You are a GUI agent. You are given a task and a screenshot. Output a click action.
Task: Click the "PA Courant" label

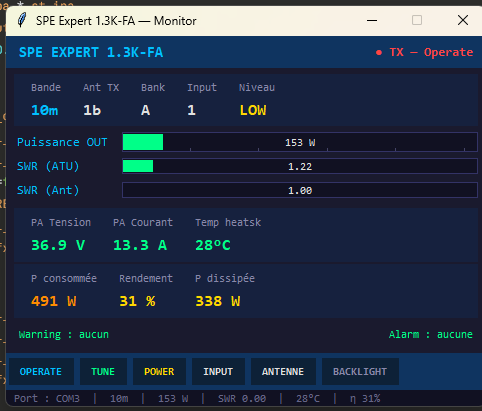click(x=143, y=222)
